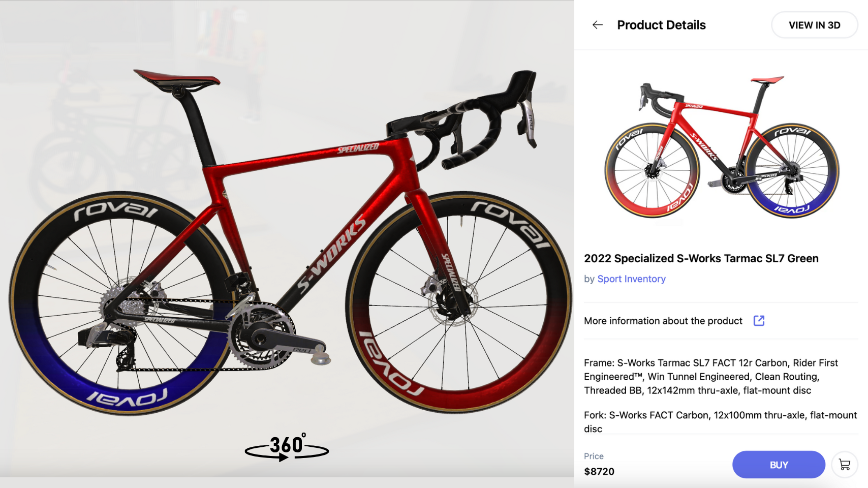Click the $8720 price label

[x=599, y=471]
